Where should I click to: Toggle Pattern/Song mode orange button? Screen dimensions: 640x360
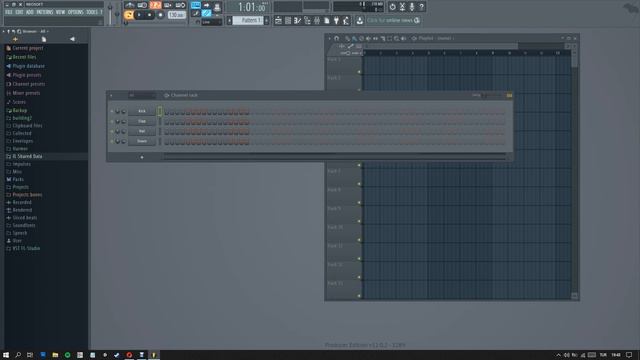[x=128, y=15]
